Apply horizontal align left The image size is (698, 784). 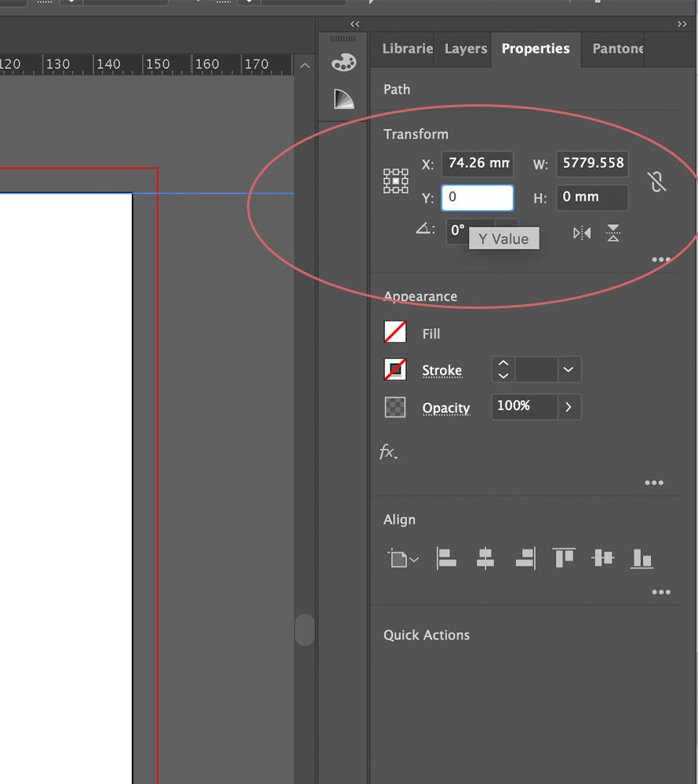point(446,558)
